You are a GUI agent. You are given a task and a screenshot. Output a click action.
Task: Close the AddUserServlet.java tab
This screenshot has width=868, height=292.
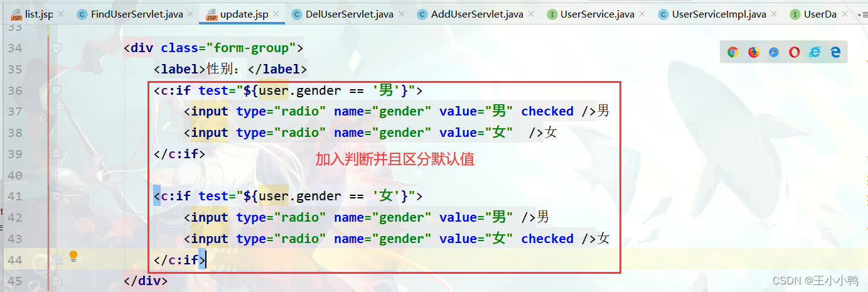(x=531, y=14)
